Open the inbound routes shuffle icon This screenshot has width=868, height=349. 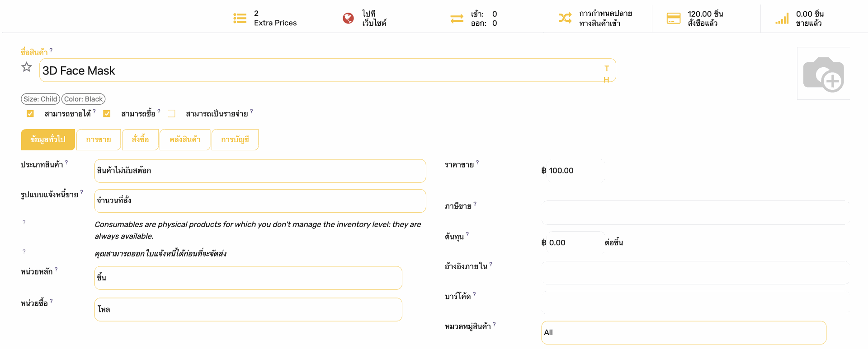point(565,18)
